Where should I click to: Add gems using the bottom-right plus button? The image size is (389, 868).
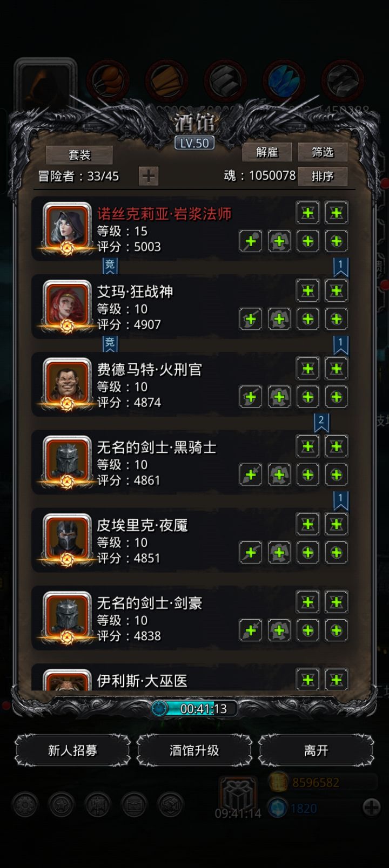coord(372,808)
